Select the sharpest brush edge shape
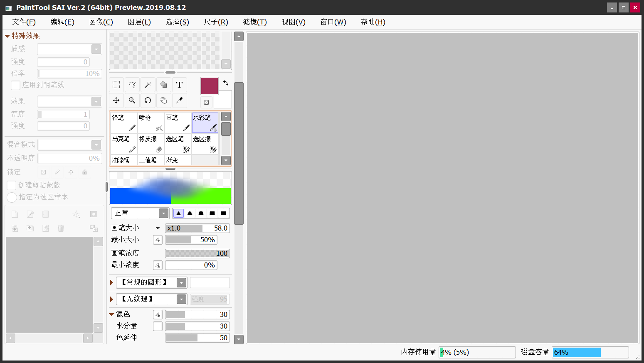 coord(178,213)
